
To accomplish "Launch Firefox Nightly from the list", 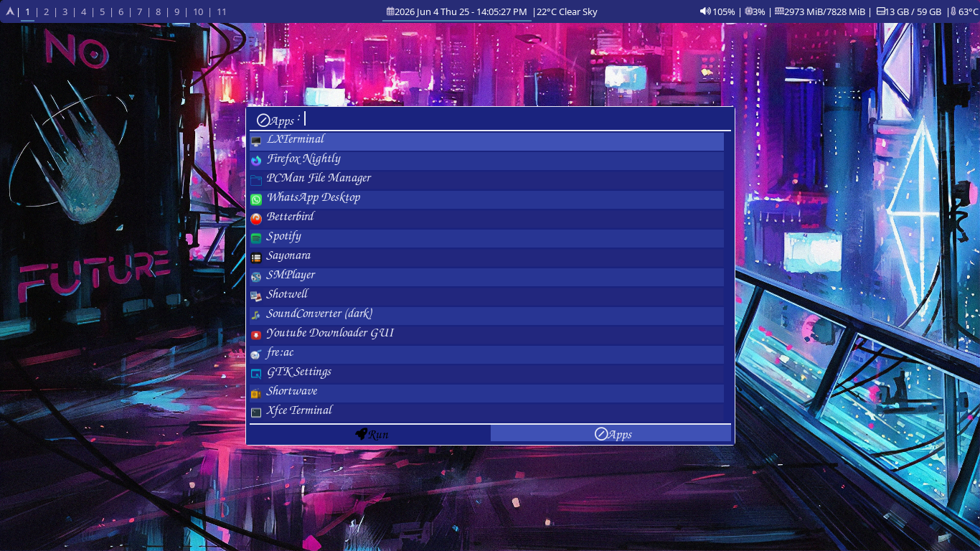I will pos(486,161).
